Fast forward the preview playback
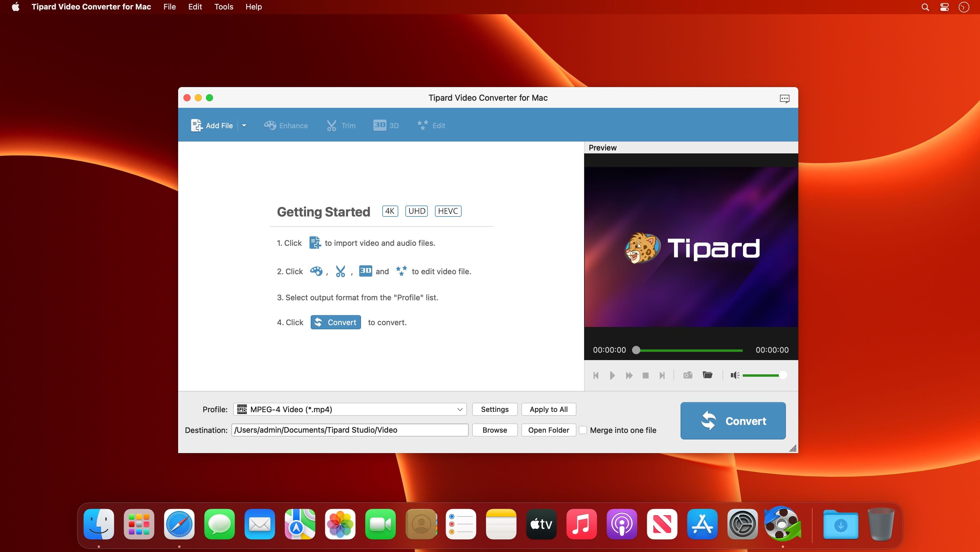The height and width of the screenshot is (552, 980). [629, 376]
